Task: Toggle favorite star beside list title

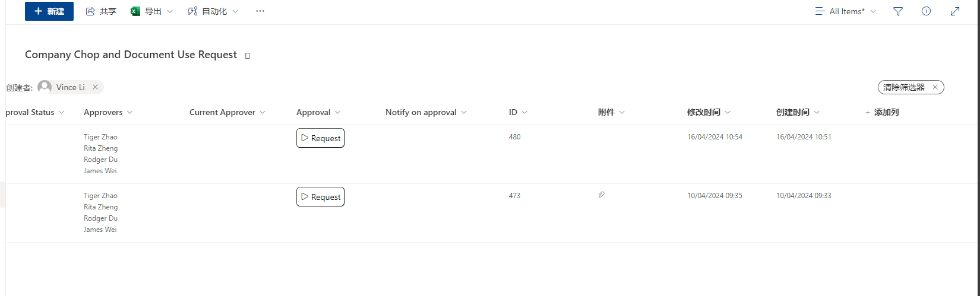Action: pos(248,56)
